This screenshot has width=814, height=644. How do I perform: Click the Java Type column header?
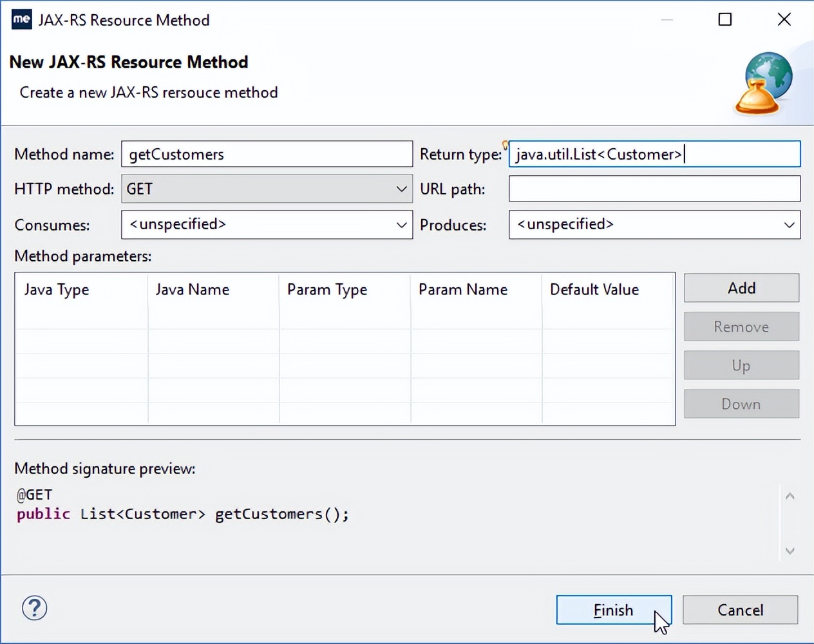[57, 290]
